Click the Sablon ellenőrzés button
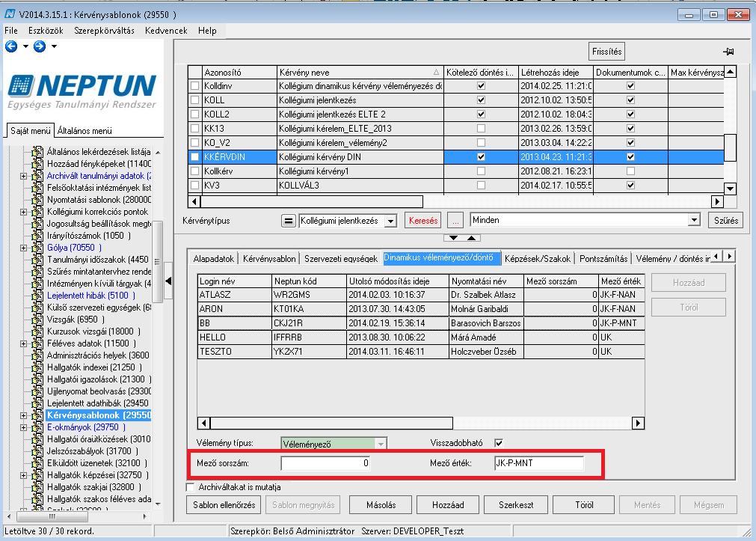 tap(224, 505)
